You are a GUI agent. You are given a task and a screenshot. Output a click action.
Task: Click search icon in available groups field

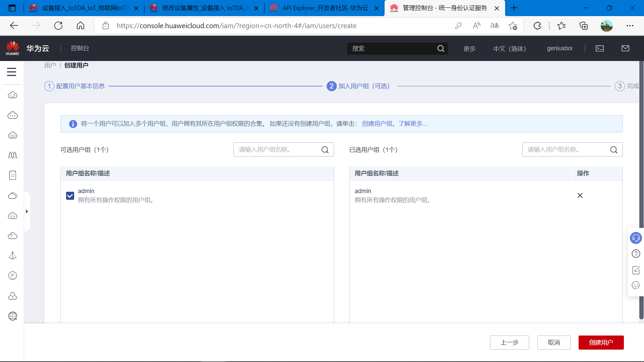[325, 149]
